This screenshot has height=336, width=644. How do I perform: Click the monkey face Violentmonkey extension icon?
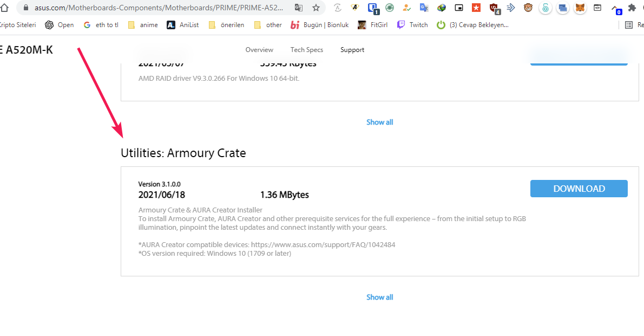click(x=528, y=8)
